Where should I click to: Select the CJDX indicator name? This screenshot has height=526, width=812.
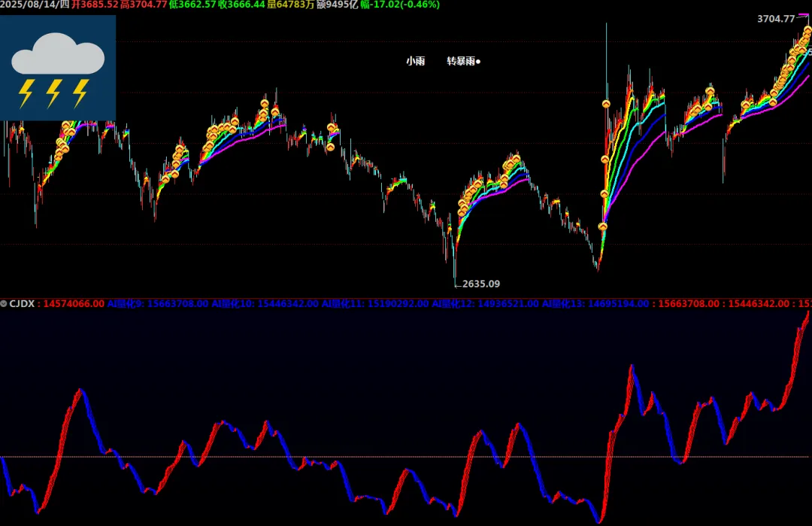(22, 304)
